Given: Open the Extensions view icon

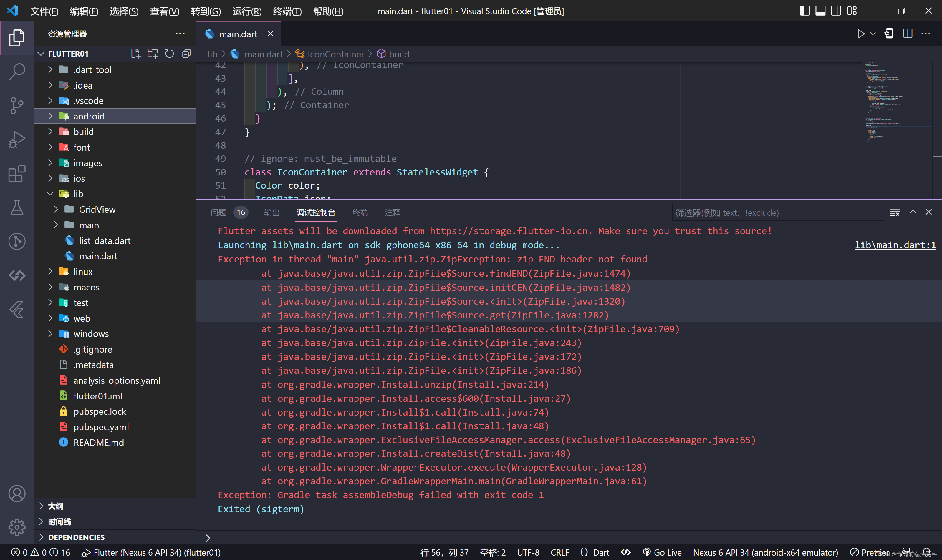Looking at the screenshot, I should (x=16, y=174).
